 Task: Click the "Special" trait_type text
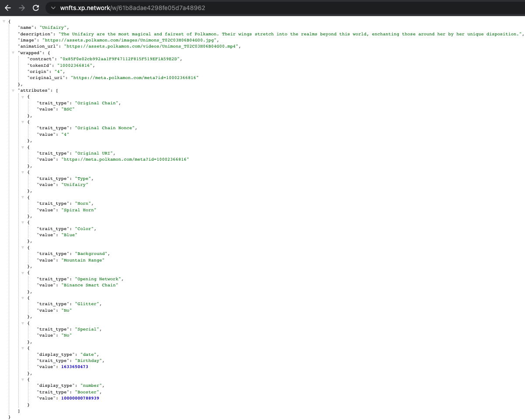[x=88, y=329]
